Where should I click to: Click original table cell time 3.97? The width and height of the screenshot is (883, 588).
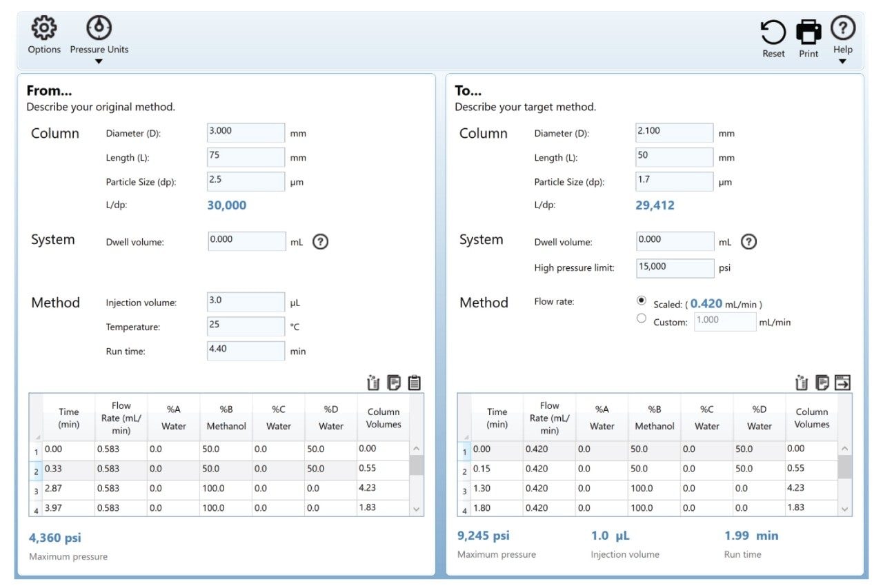(x=68, y=508)
